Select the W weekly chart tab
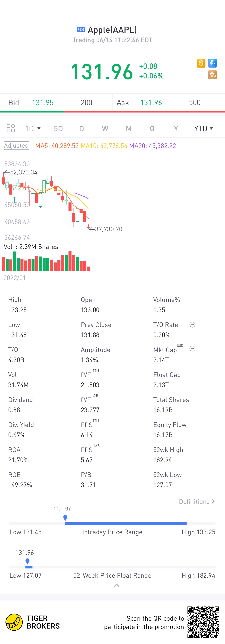Image resolution: width=225 pixels, height=644 pixels. pyautogui.click(x=105, y=128)
